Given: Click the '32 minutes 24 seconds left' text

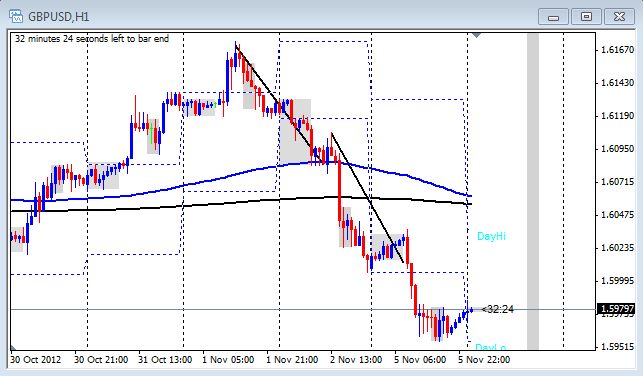Looking at the screenshot, I should (x=92, y=39).
